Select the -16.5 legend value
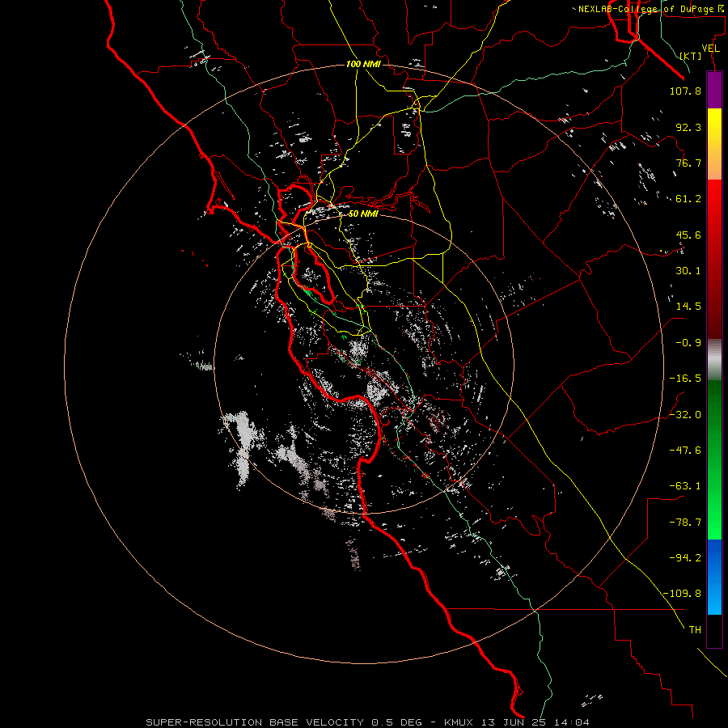 [685, 379]
